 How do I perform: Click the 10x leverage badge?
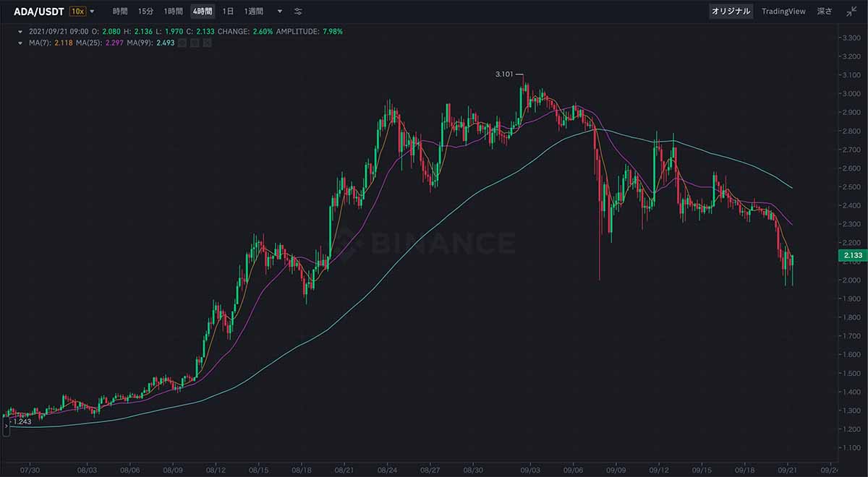coord(77,12)
